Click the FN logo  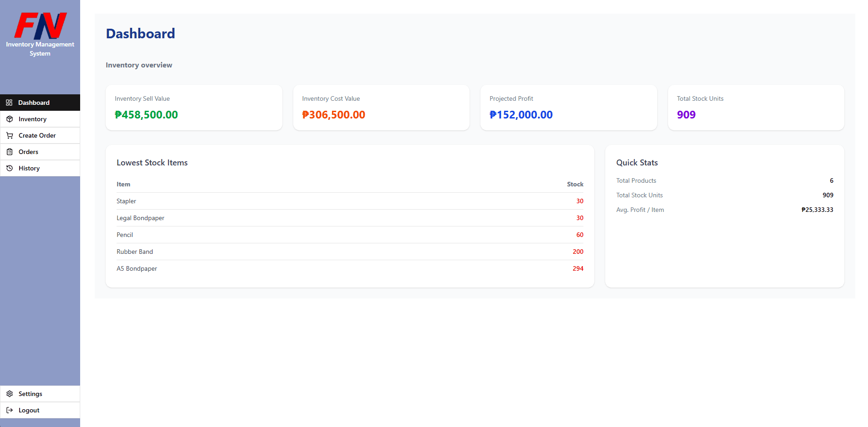coord(40,26)
